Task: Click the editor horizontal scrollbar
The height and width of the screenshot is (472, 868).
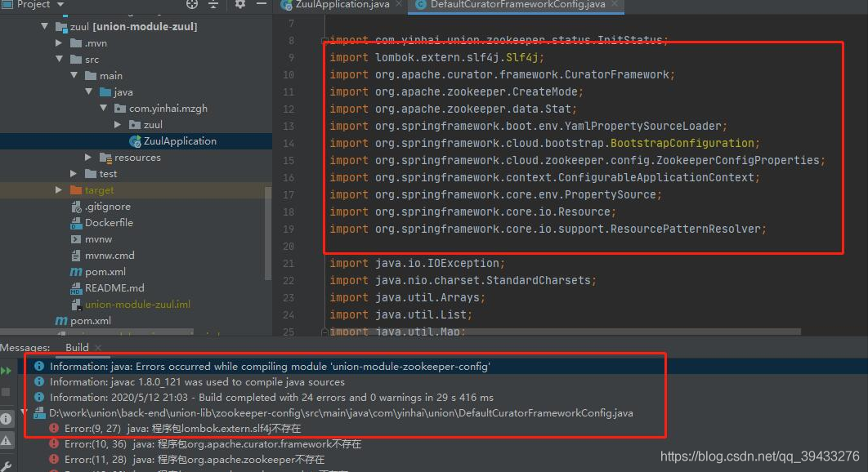Action: click(565, 332)
